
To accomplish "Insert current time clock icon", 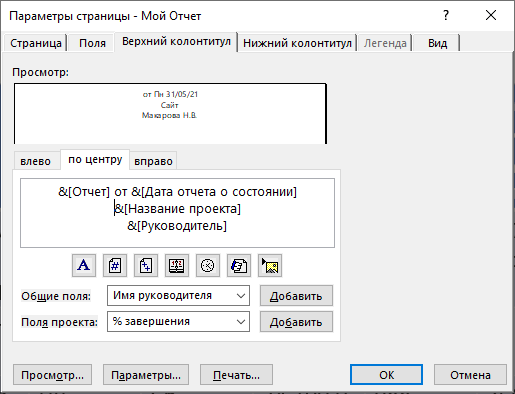I will tap(208, 266).
